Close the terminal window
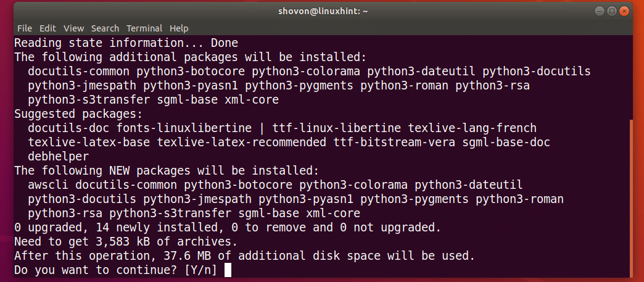The height and width of the screenshot is (282, 644). click(x=624, y=11)
